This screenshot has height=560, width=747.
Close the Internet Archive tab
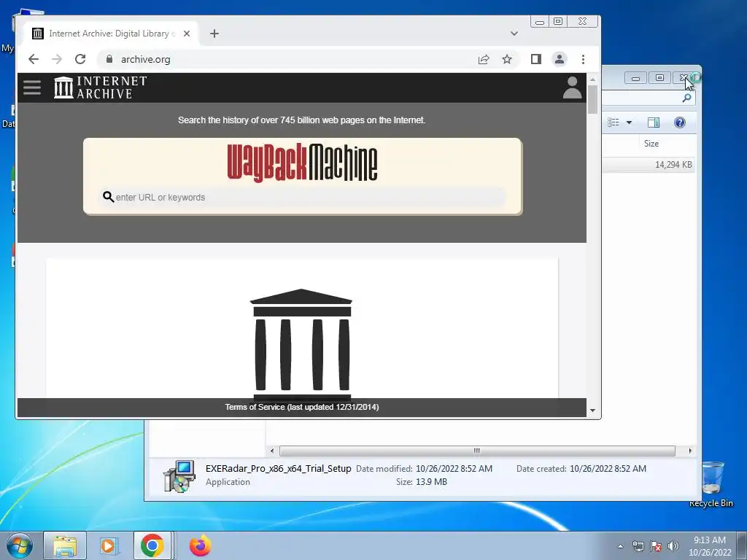point(187,34)
